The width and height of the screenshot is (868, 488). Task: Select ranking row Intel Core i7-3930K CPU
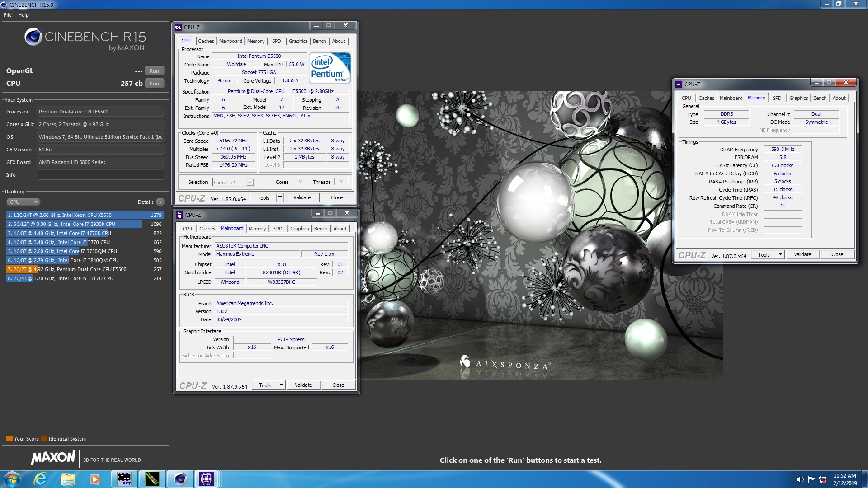pos(85,224)
